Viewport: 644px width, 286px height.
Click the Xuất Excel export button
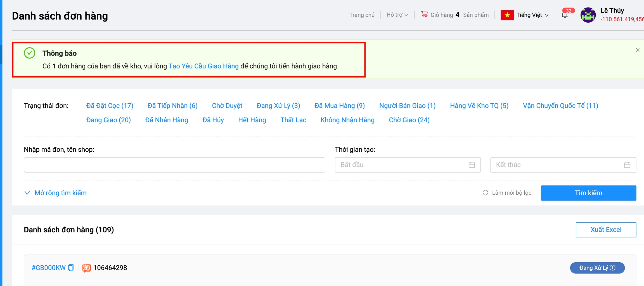(x=606, y=230)
